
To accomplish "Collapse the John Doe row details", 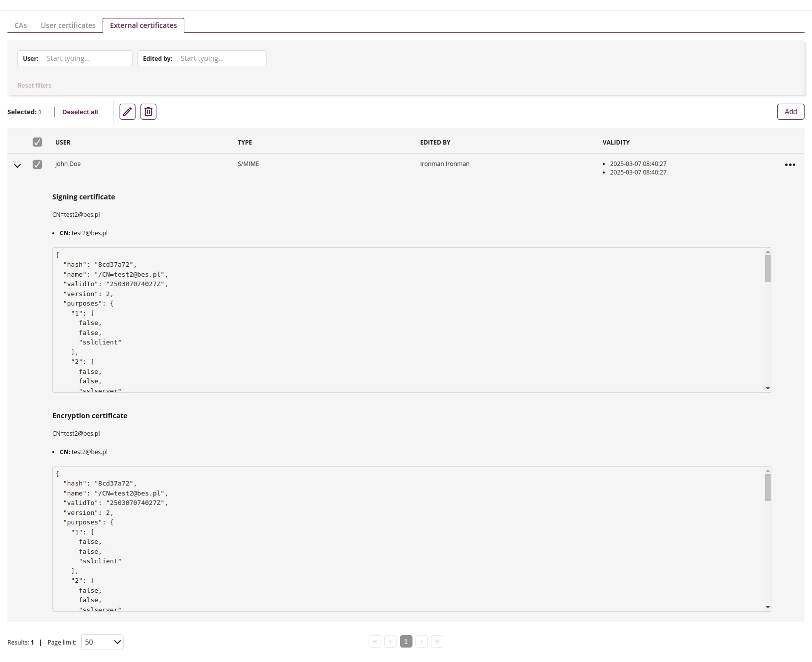I will point(17,165).
